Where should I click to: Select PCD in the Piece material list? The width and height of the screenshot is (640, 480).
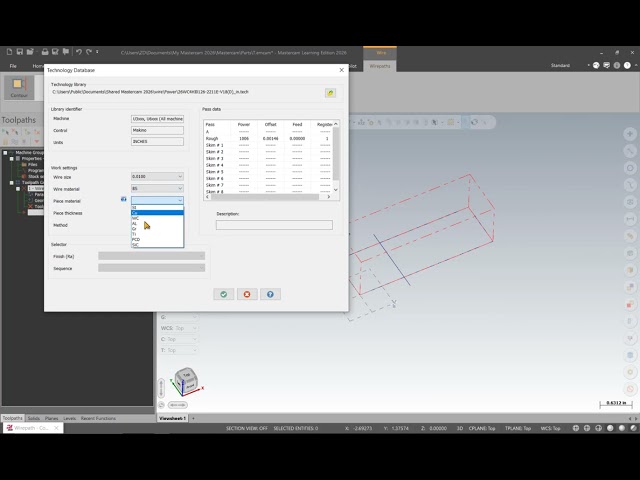click(x=157, y=239)
